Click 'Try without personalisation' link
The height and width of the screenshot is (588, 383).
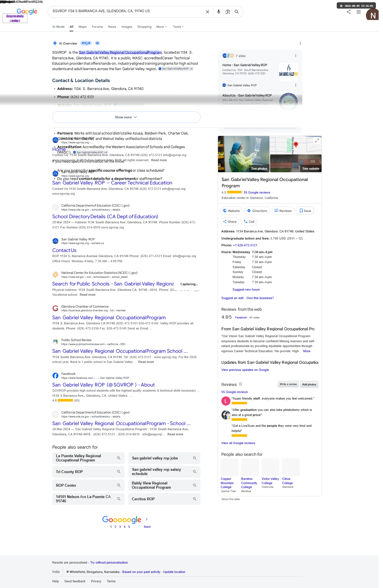tap(109, 562)
